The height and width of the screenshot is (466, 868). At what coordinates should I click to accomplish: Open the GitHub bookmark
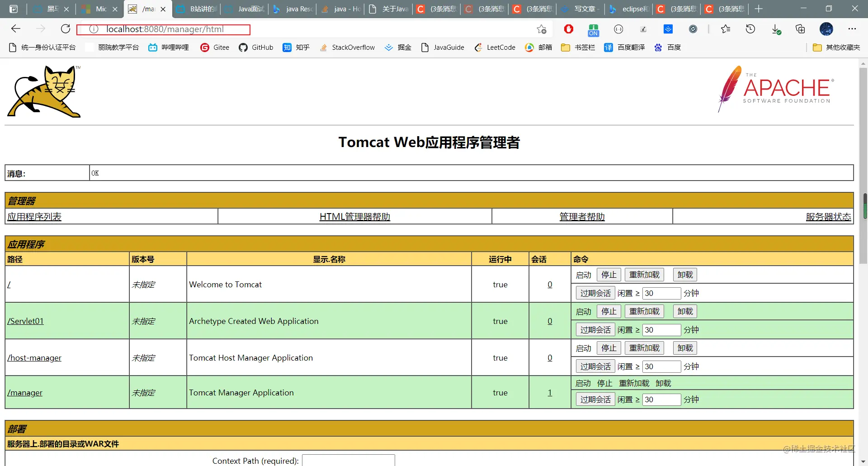tap(256, 48)
